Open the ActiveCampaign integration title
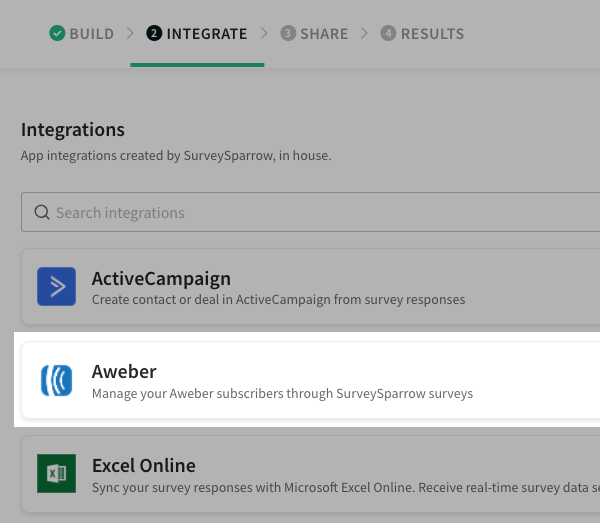 pos(161,279)
